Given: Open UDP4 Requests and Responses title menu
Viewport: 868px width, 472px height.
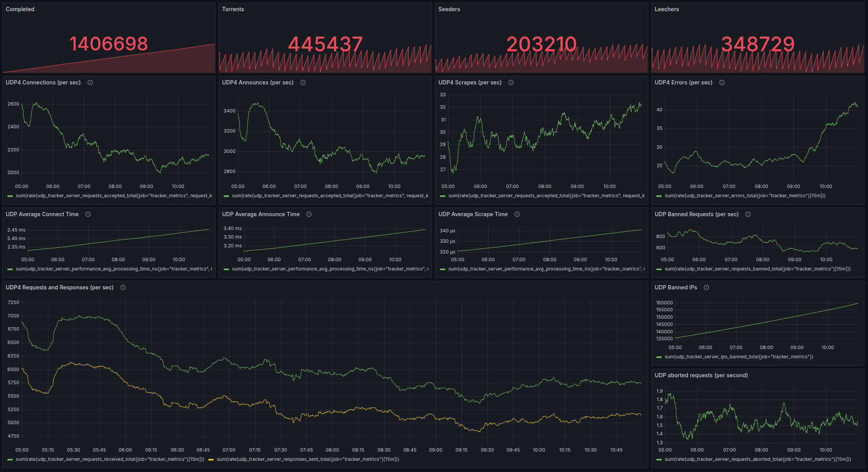Looking at the screenshot, I should tap(59, 287).
